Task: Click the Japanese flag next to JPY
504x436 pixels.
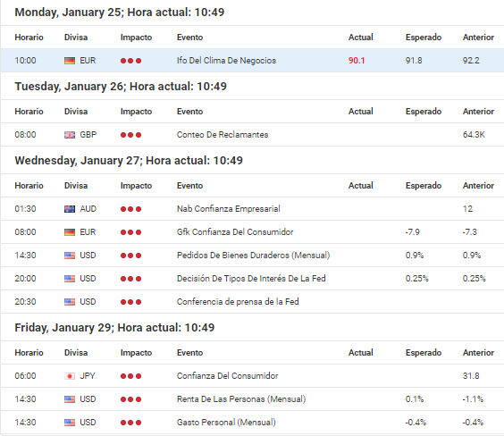Action: (70, 376)
